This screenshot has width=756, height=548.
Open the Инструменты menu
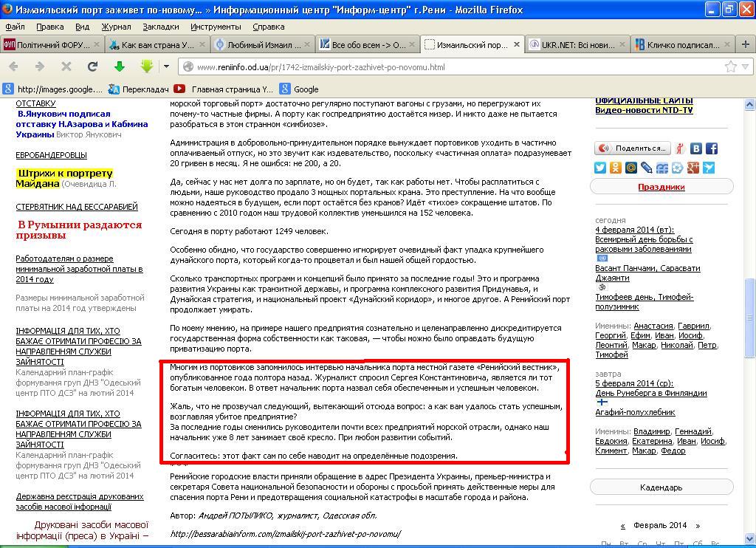(x=216, y=27)
